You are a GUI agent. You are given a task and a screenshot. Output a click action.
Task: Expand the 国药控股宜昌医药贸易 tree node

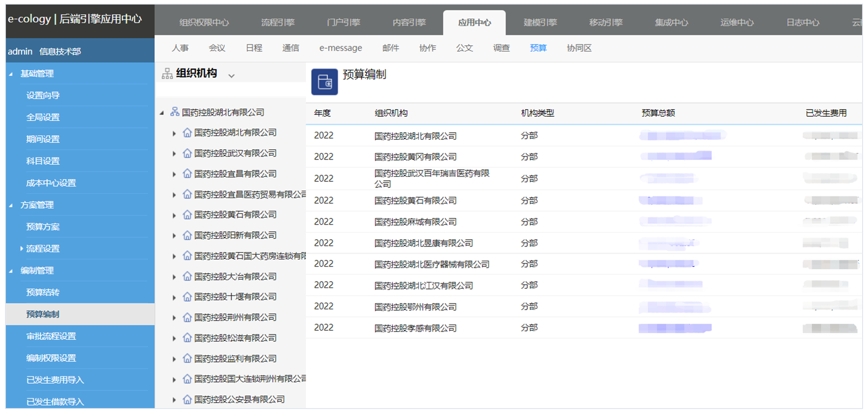tap(174, 195)
